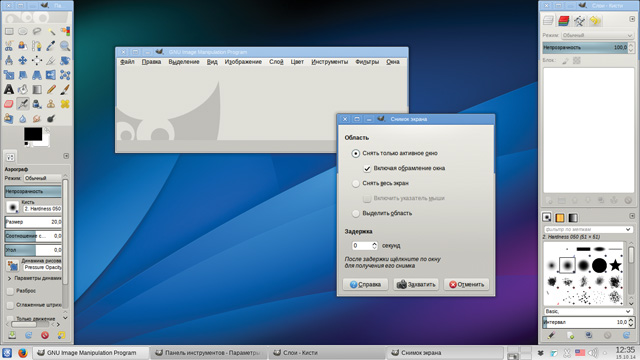The image size is (640, 360).
Task: Choose 'Снять весь экран' radio option
Action: [x=356, y=183]
